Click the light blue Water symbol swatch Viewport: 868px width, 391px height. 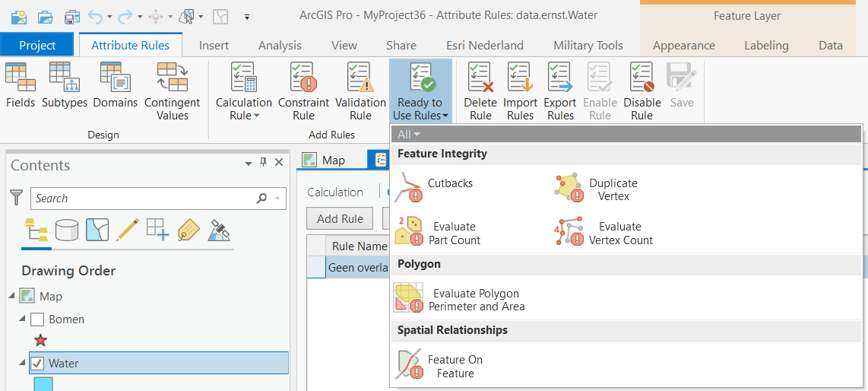[x=44, y=384]
